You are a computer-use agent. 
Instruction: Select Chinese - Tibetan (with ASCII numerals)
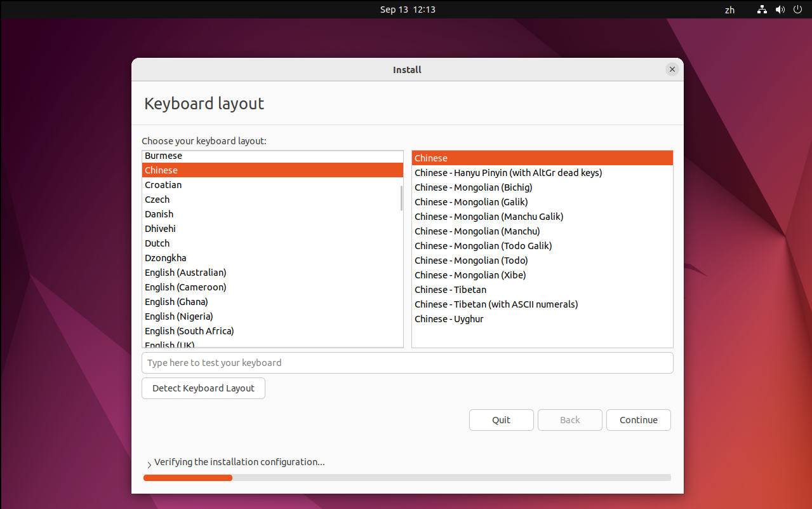(542, 304)
